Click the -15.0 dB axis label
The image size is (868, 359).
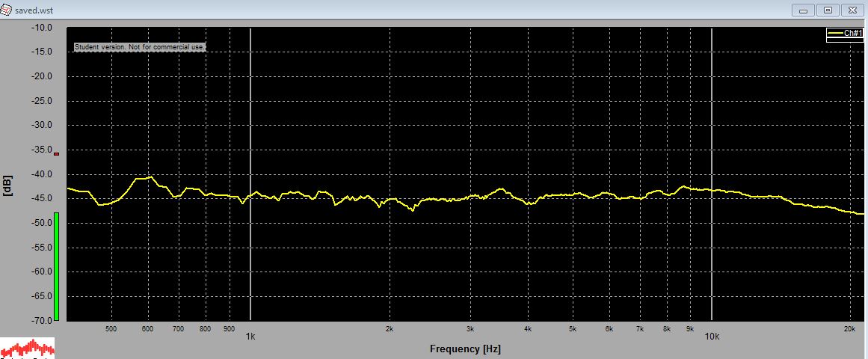tap(41, 52)
